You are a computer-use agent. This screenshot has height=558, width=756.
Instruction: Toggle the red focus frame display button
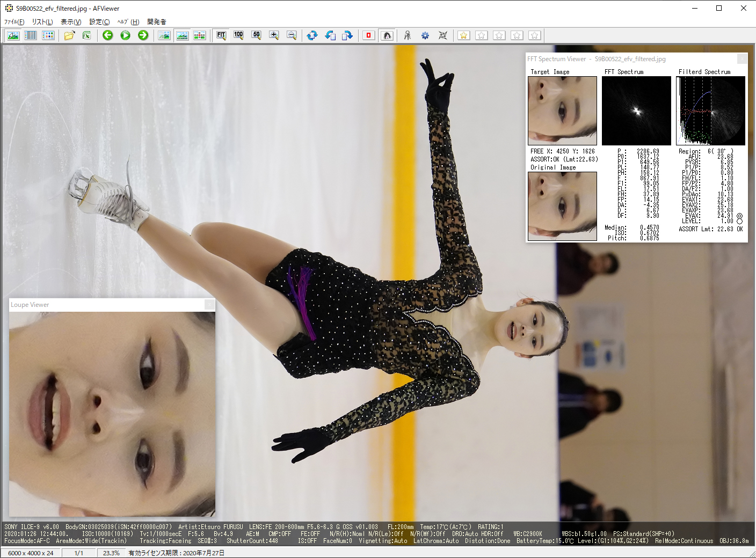pyautogui.click(x=369, y=35)
